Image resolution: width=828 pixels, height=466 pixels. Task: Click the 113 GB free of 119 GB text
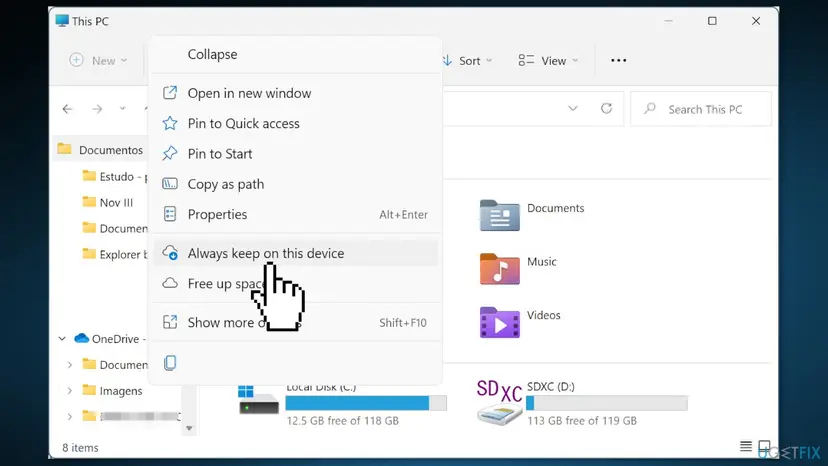[x=581, y=421]
